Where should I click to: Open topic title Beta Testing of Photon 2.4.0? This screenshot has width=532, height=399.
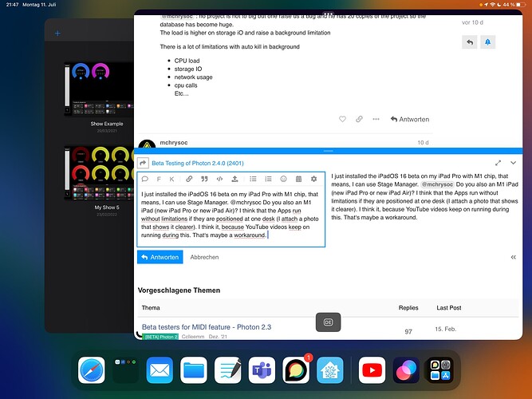(198, 163)
